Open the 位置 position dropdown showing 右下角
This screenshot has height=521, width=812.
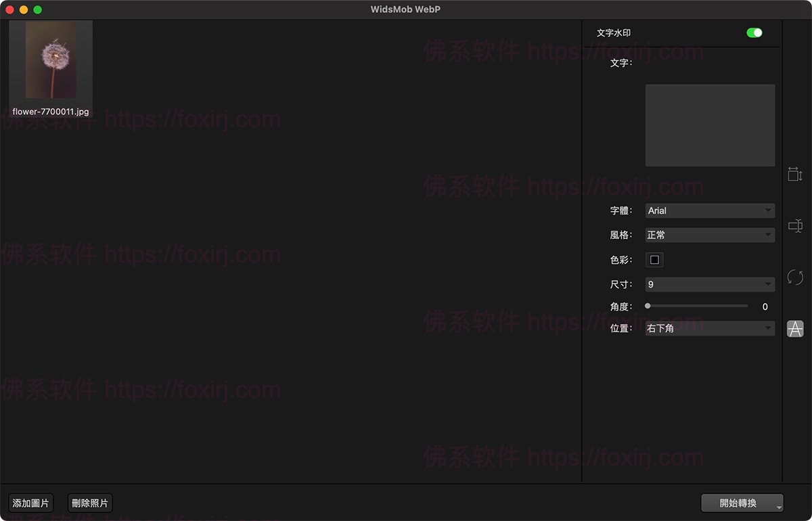pos(709,327)
